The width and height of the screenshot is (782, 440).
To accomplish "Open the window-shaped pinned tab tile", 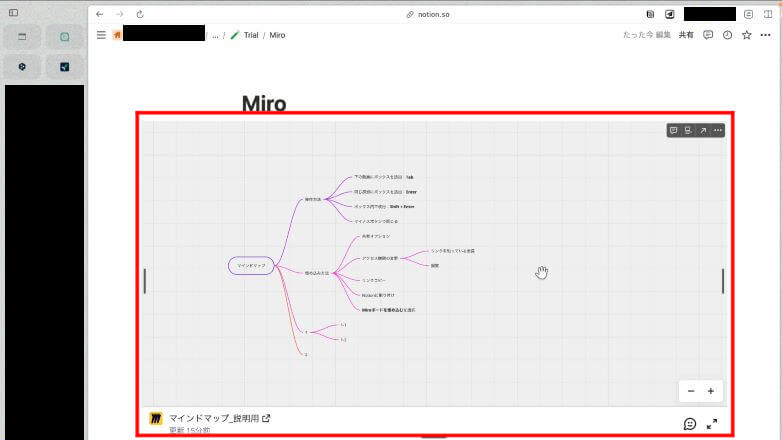I will point(22,37).
